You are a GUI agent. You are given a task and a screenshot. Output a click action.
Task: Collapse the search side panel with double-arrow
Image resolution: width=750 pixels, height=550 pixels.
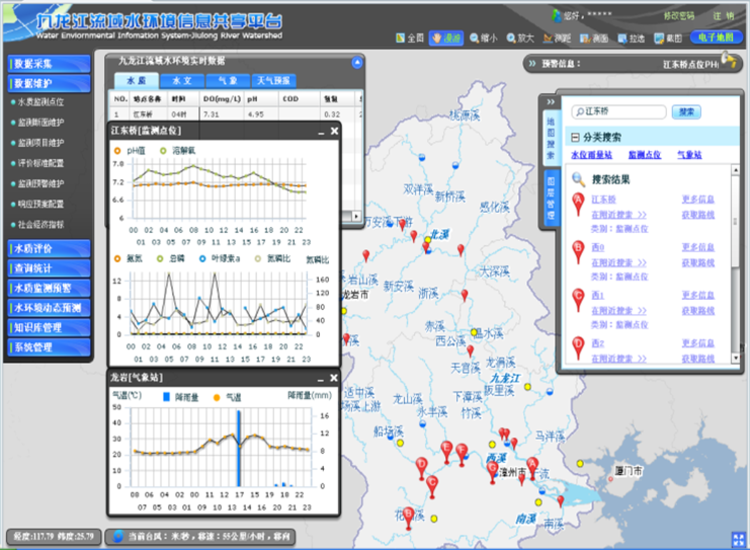[550, 101]
